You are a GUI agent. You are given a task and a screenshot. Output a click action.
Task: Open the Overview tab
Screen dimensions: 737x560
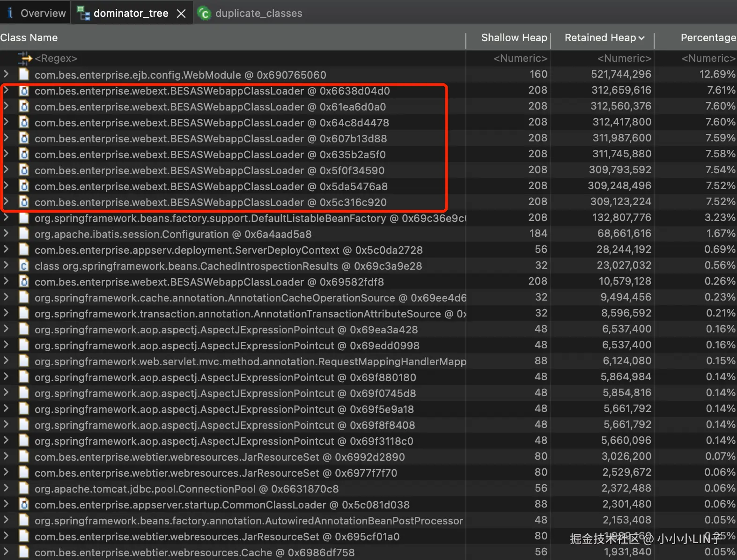(x=35, y=13)
